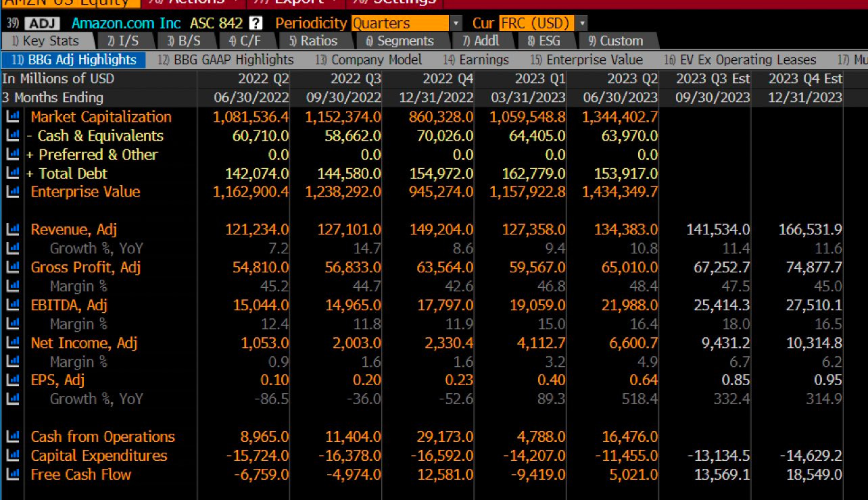Open the Periodicity dropdown arrow

(456, 23)
